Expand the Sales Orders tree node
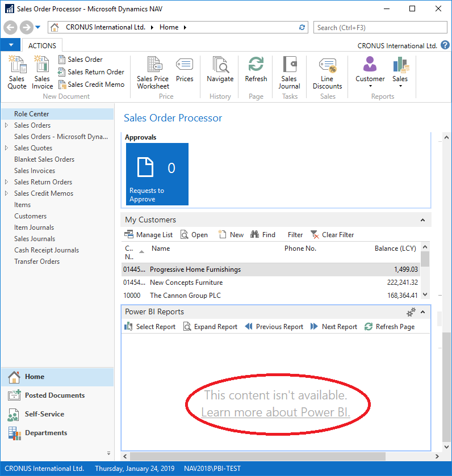 (6, 125)
